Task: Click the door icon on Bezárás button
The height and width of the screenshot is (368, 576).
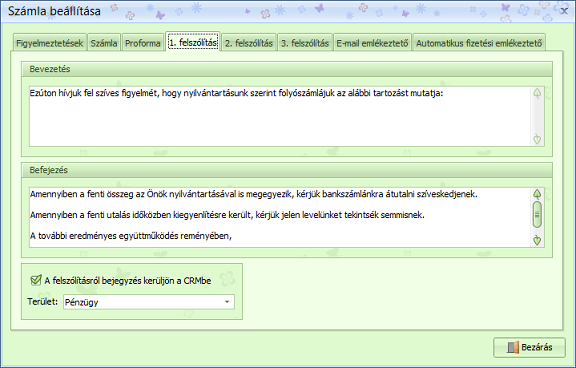Action: click(512, 347)
